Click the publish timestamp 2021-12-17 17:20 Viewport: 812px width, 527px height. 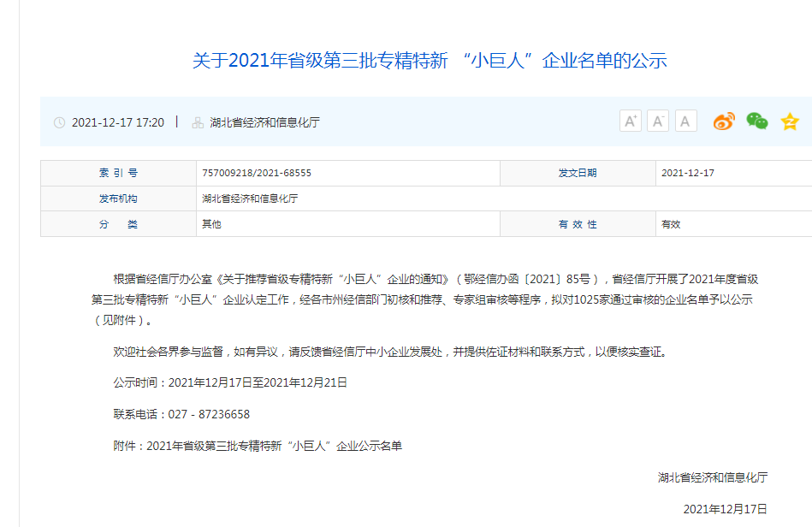point(117,122)
